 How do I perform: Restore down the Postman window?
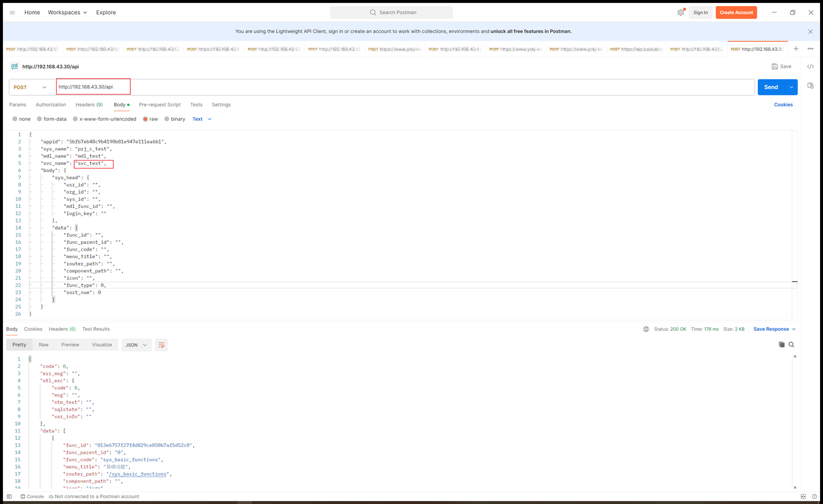[x=793, y=13]
